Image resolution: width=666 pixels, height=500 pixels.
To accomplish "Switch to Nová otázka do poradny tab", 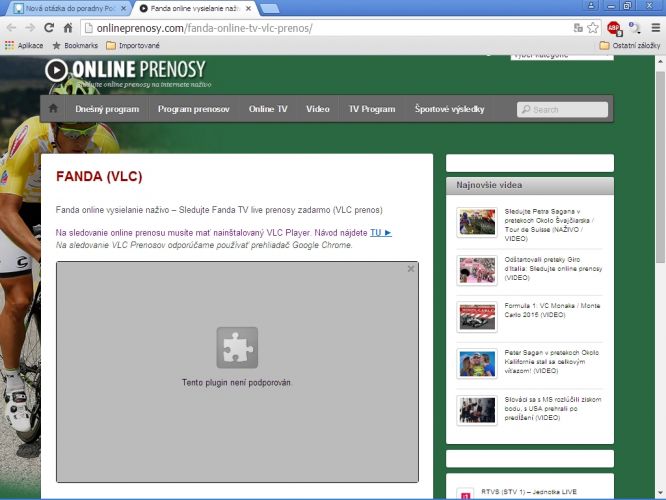I will pyautogui.click(x=70, y=8).
